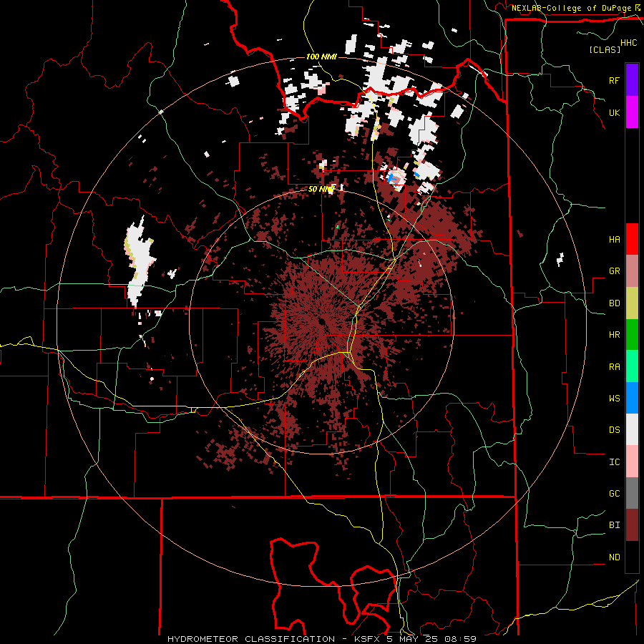Image resolution: width=644 pixels, height=644 pixels.
Task: Click the 'RA' legend label
Action: (614, 367)
